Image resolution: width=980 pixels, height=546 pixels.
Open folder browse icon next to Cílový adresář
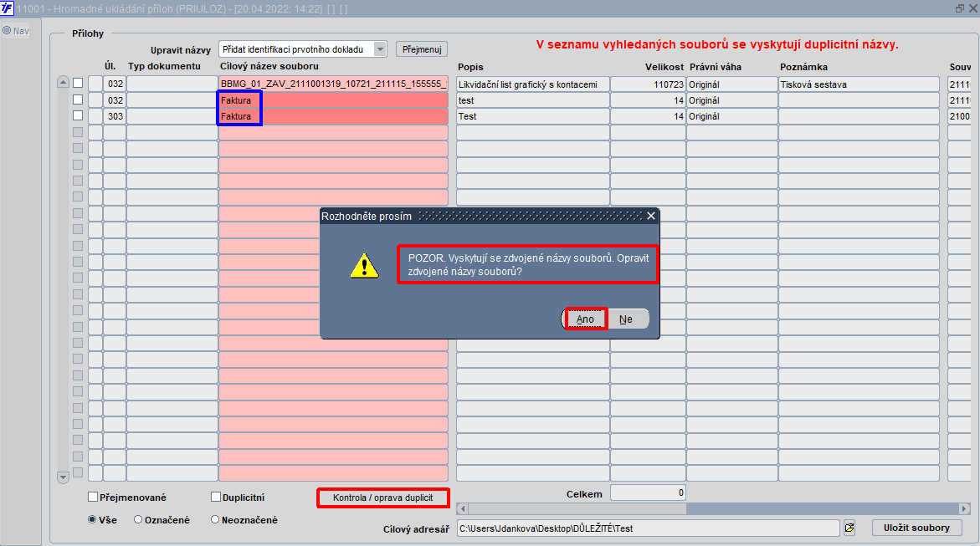849,528
